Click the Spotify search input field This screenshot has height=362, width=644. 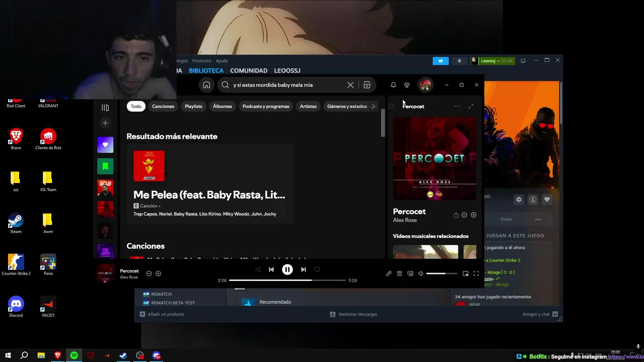(x=288, y=85)
